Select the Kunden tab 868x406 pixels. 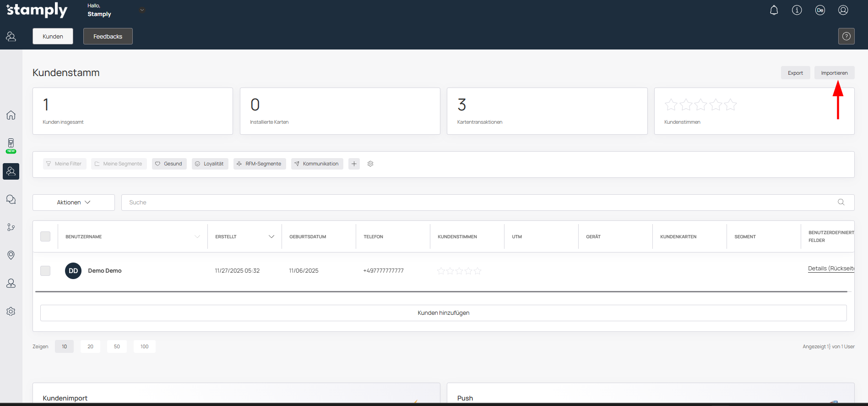[53, 36]
